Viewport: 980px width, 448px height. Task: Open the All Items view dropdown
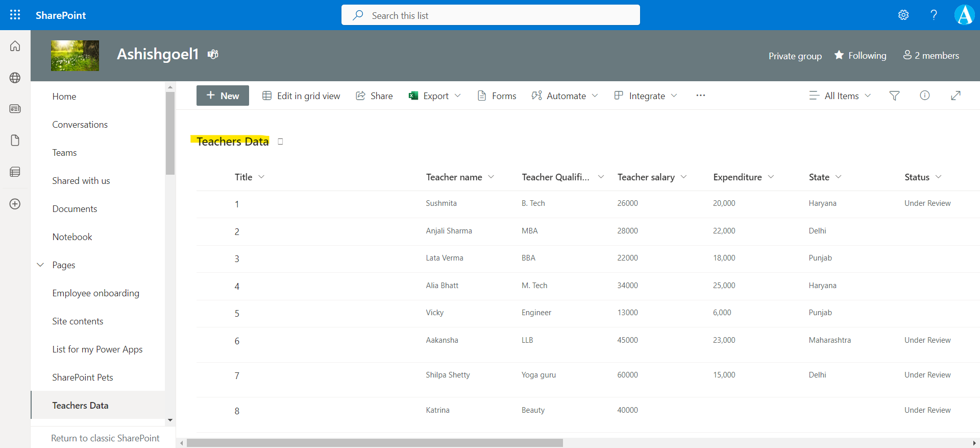(x=840, y=96)
